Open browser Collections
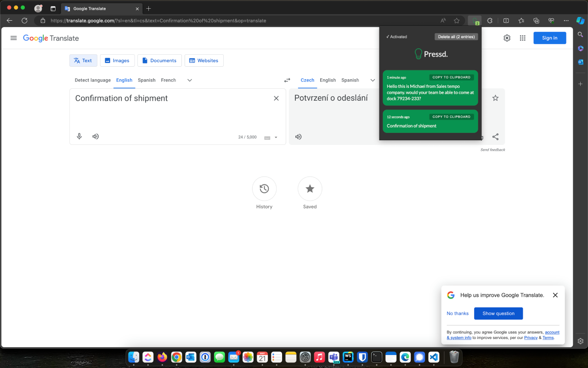 pos(536,21)
